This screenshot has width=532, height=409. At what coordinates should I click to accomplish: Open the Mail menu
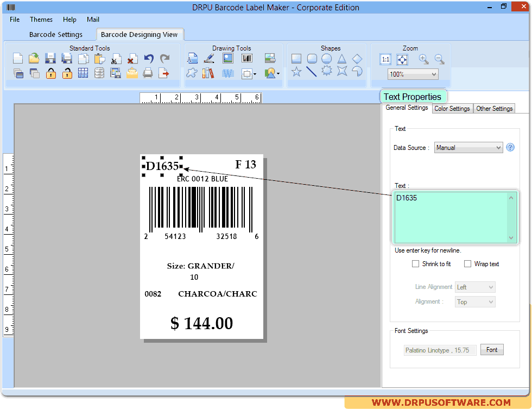93,20
